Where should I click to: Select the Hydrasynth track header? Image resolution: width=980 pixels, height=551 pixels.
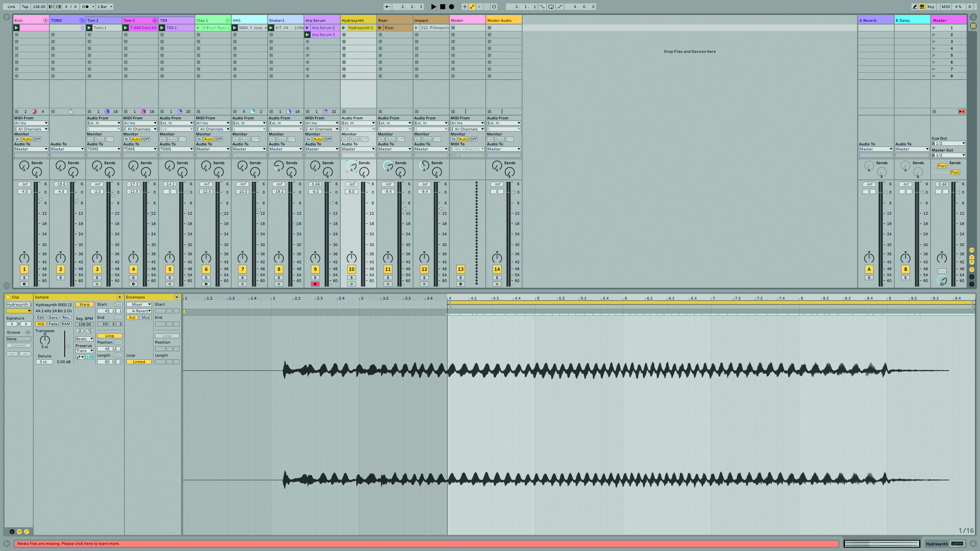coord(358,20)
